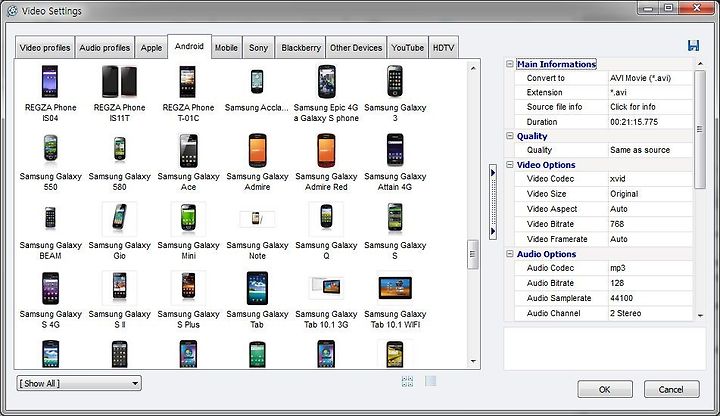
Task: Pick the Samsung Epic 4G profile icon
Action: pyautogui.click(x=326, y=81)
